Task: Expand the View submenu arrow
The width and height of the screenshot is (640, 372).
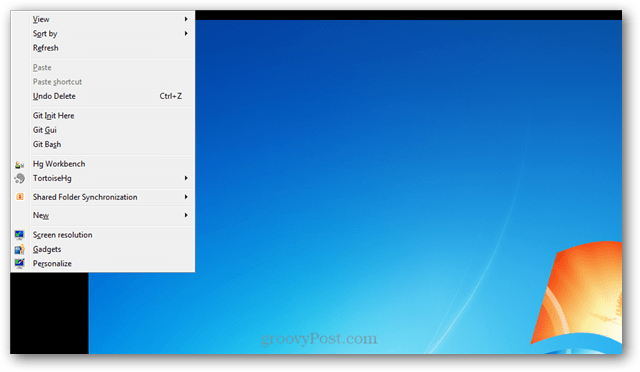Action: 186,19
